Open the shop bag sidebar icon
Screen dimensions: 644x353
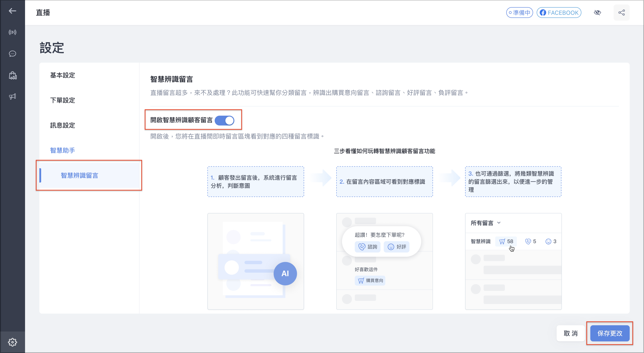click(x=12, y=75)
